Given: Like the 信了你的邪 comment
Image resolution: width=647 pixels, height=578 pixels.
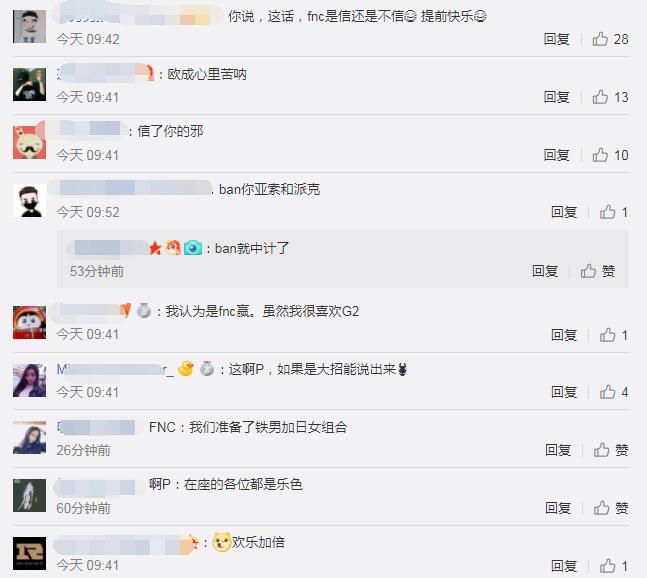Looking at the screenshot, I should click(x=600, y=155).
